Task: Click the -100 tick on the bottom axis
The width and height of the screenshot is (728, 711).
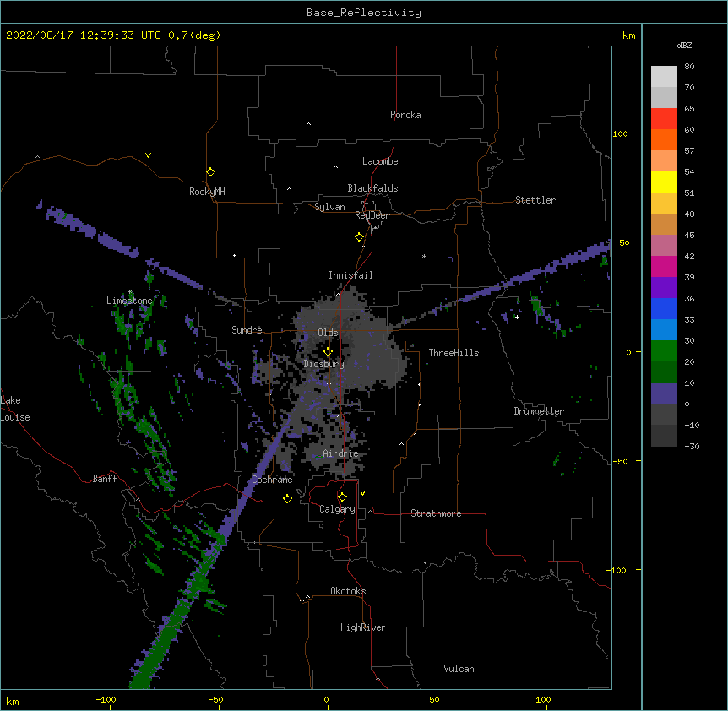Action: coord(106,699)
